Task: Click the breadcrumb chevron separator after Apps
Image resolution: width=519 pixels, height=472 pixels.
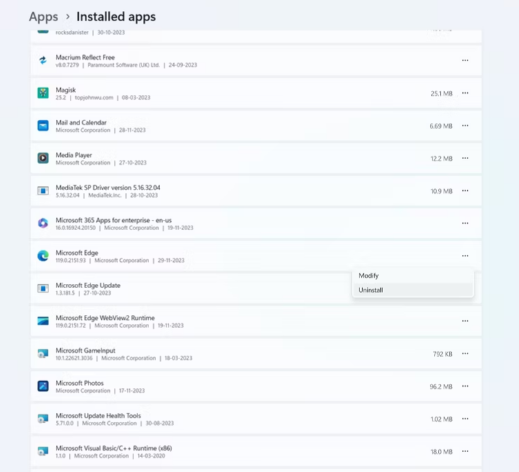Action: click(68, 16)
